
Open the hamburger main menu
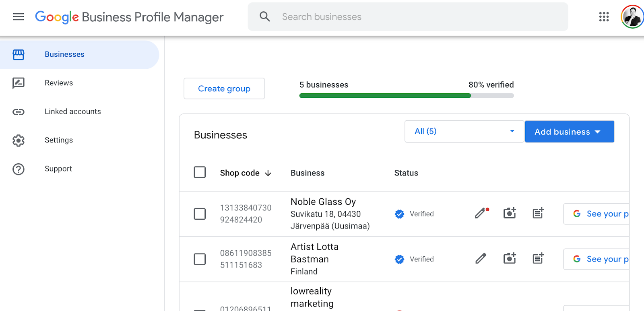[x=19, y=16]
